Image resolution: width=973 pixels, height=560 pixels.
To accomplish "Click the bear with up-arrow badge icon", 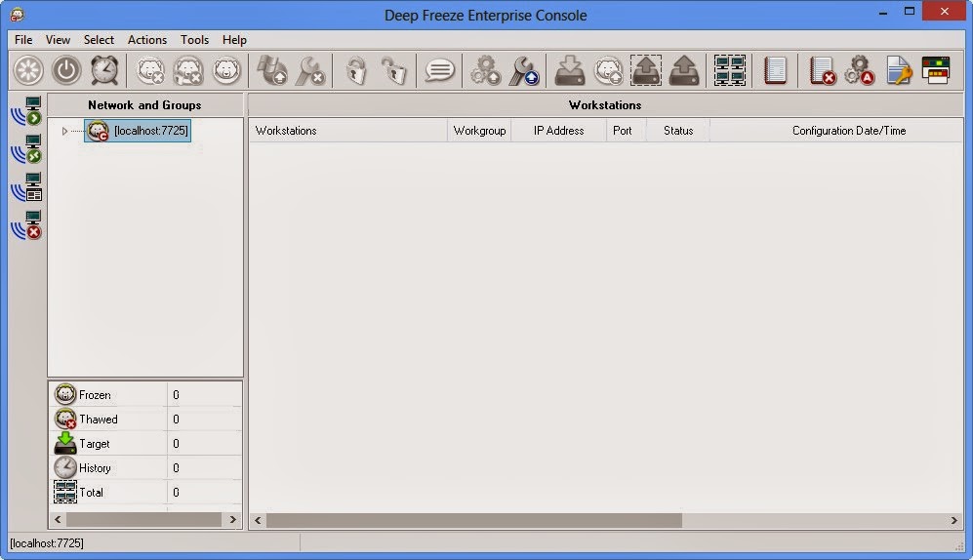I will point(608,70).
